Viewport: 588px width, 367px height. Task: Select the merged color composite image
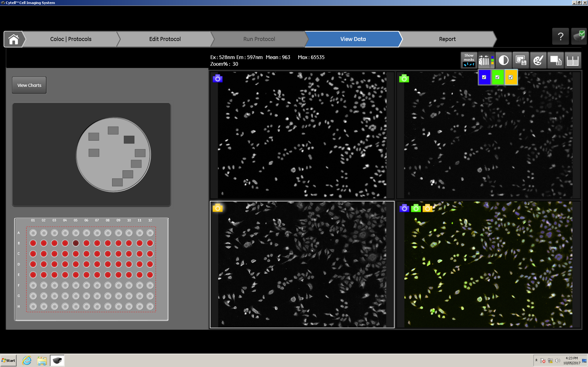point(488,265)
